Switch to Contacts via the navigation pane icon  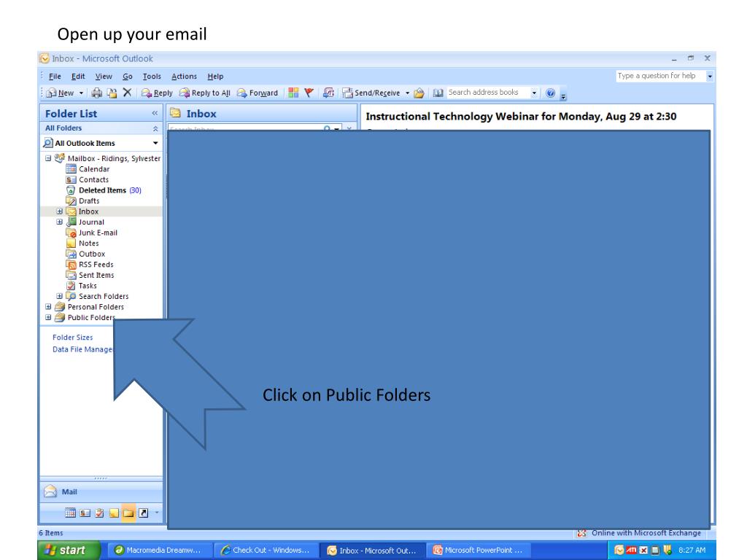tap(85, 513)
